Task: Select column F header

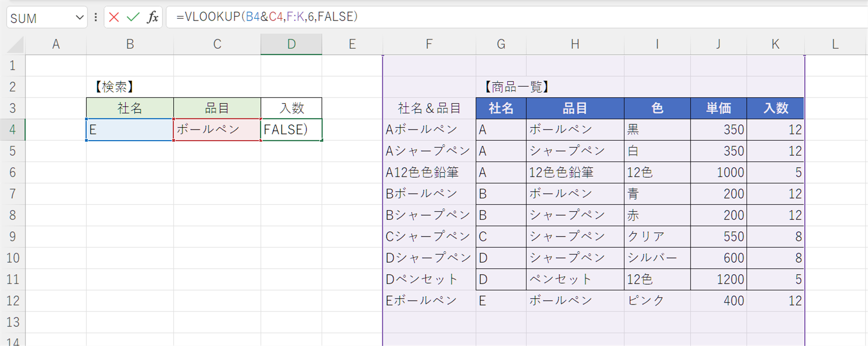Action: [x=429, y=44]
